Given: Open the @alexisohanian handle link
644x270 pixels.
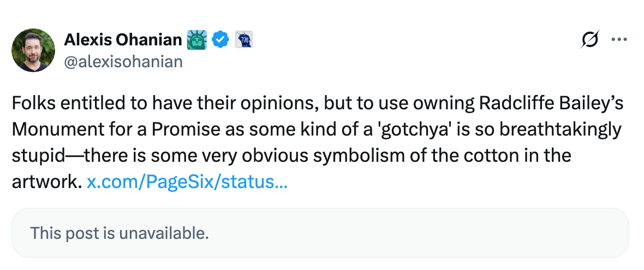Looking at the screenshot, I should pos(123,62).
